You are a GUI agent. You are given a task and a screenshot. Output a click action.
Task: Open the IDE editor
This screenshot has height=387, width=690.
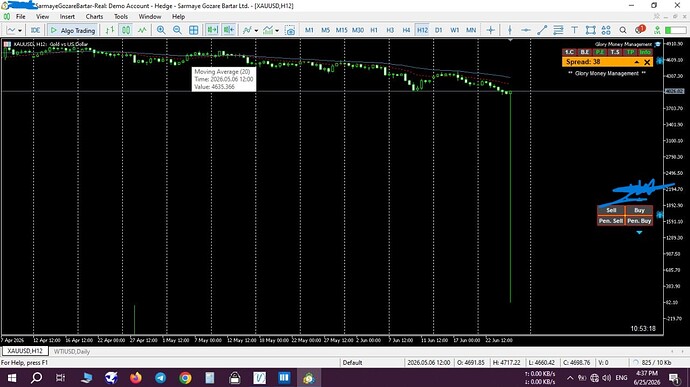35,30
